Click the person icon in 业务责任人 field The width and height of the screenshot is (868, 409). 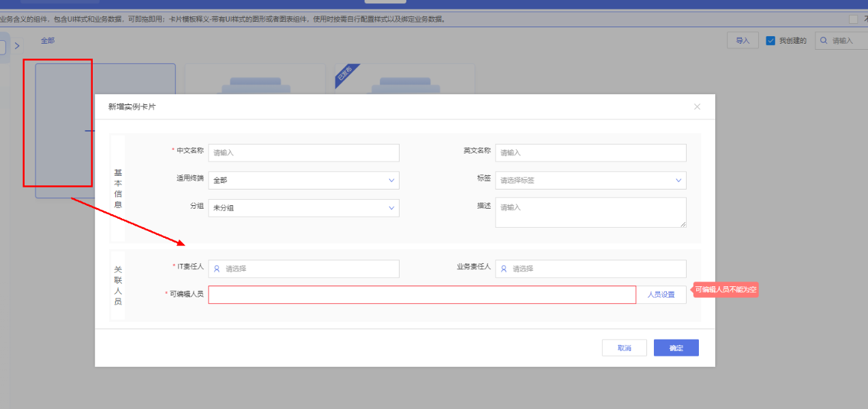(504, 269)
